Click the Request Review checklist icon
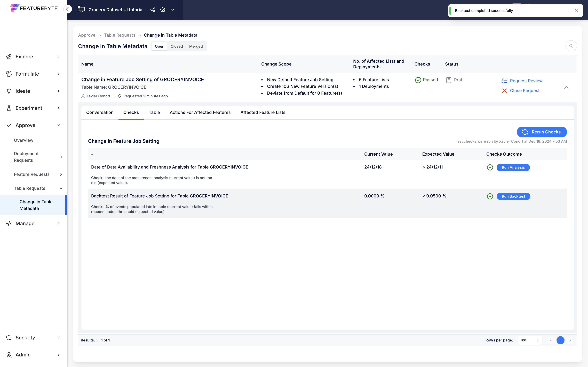 click(x=504, y=81)
